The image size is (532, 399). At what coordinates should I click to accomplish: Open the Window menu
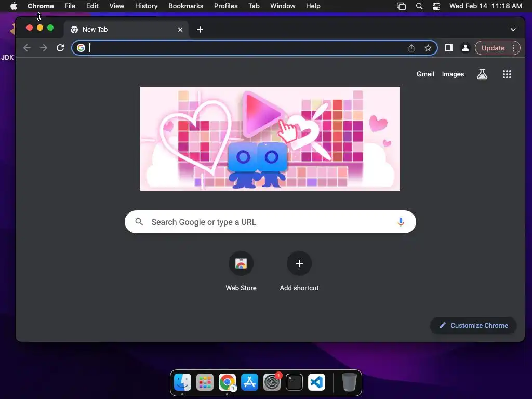point(283,6)
